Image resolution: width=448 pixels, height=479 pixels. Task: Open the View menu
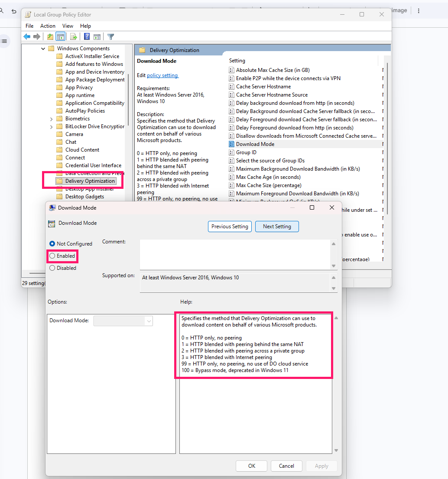tap(68, 26)
